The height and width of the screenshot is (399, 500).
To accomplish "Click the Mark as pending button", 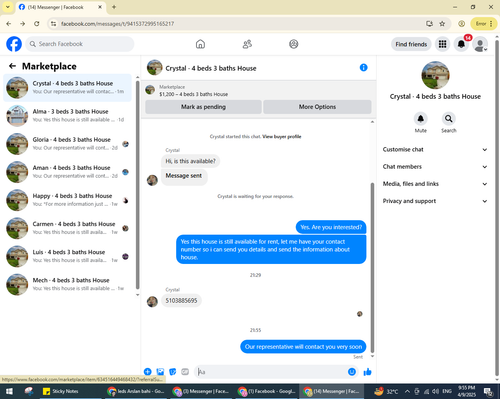I will pyautogui.click(x=203, y=107).
